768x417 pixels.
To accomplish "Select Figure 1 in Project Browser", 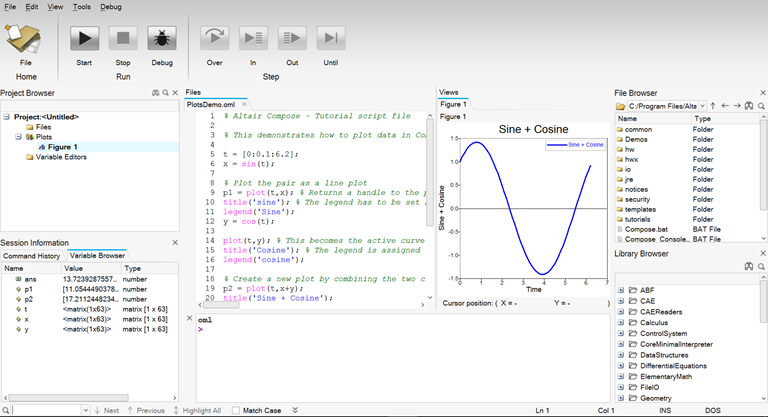I will [x=63, y=147].
